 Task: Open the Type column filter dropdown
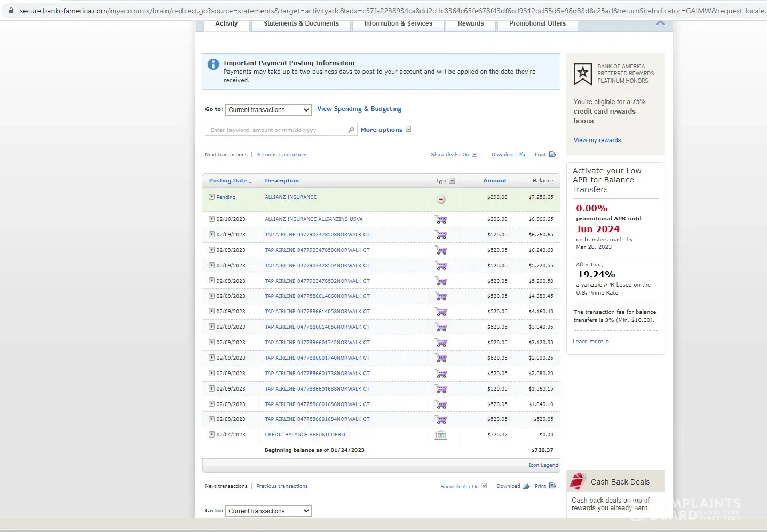pyautogui.click(x=452, y=181)
